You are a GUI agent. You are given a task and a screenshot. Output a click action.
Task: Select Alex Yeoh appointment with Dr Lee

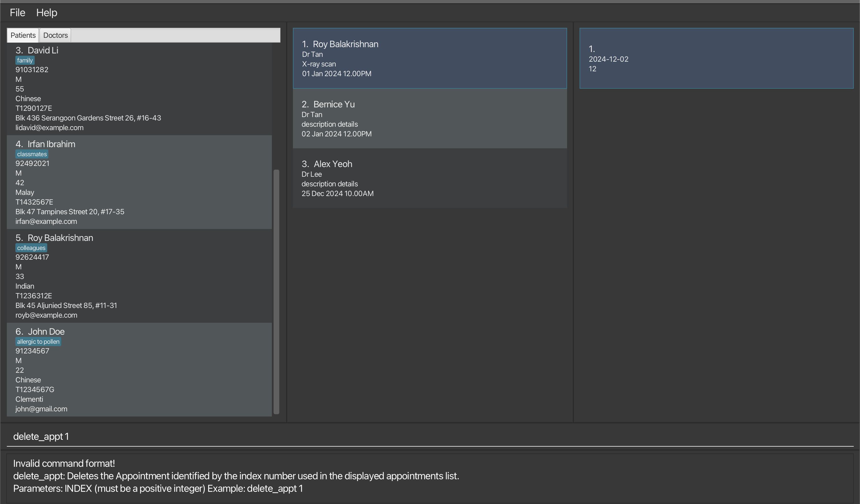pos(430,178)
